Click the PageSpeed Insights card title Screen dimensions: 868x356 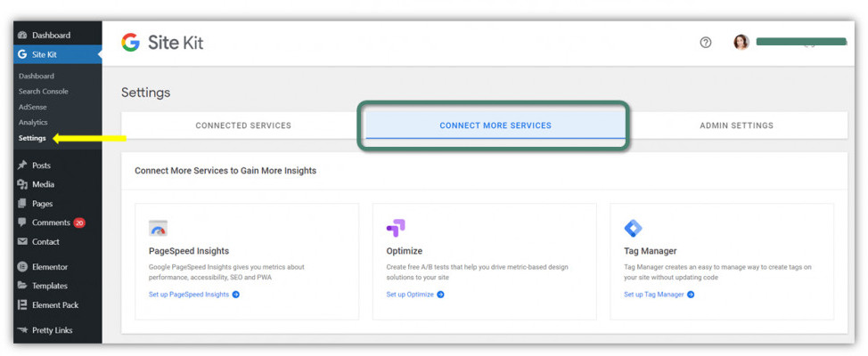pos(189,251)
